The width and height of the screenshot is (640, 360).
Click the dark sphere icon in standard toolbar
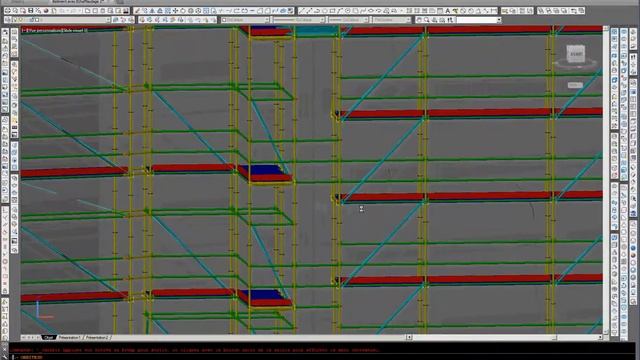click(47, 11)
